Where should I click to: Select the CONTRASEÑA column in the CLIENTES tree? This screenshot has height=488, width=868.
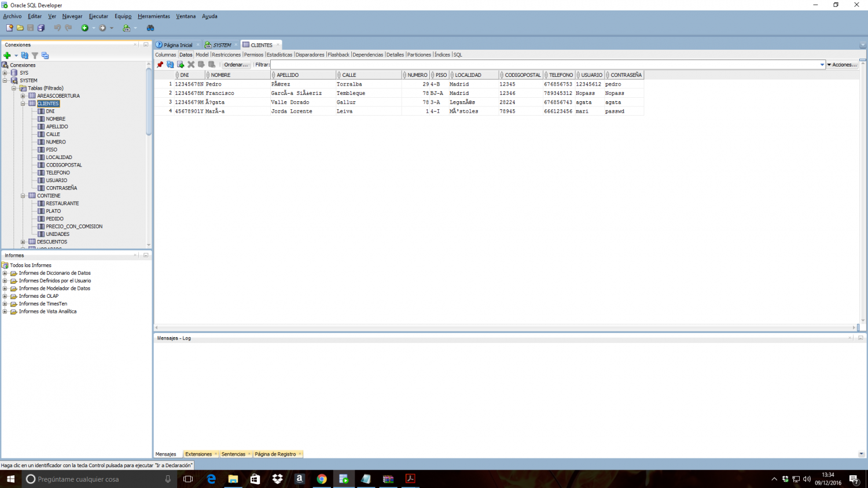coord(61,188)
